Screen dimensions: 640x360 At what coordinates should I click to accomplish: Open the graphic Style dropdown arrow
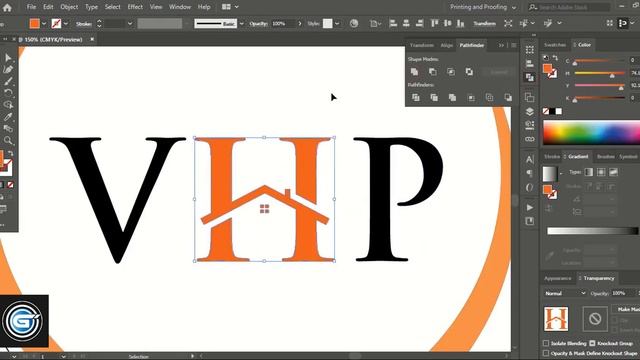click(337, 24)
